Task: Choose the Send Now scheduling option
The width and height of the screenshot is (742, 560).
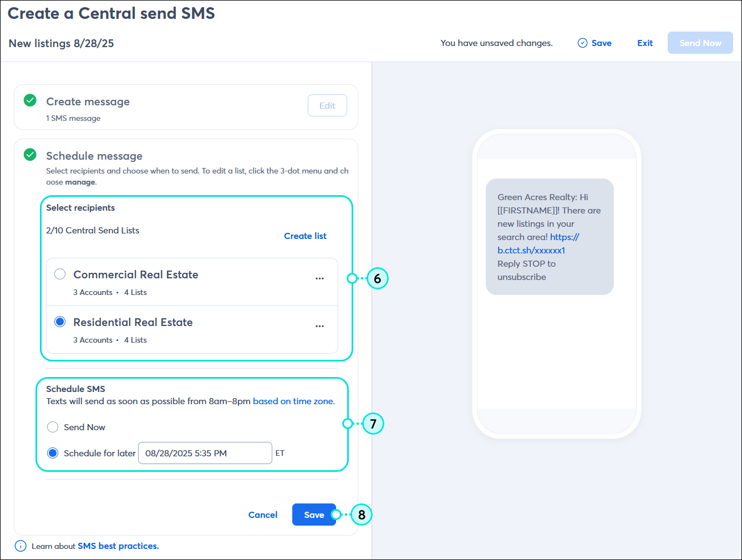Action: 52,427
